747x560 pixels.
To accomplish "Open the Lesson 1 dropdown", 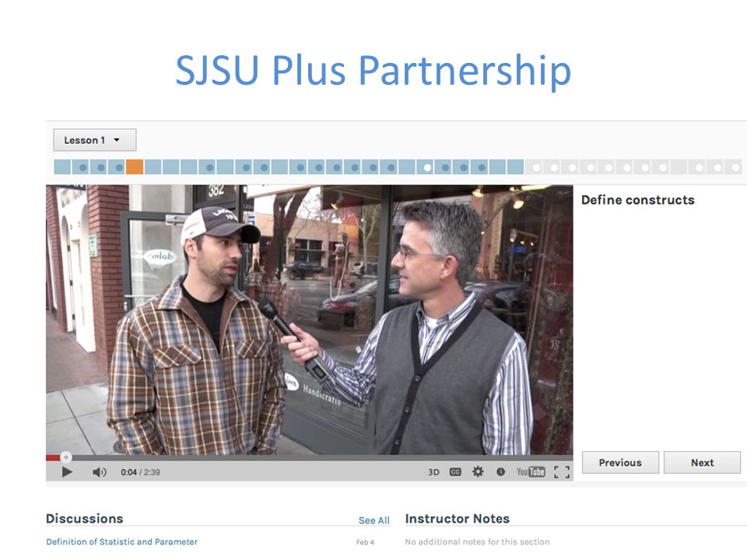I will coord(94,140).
